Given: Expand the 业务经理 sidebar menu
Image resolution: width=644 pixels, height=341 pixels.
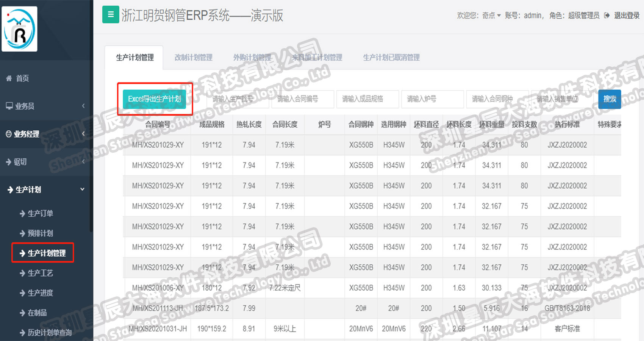Looking at the screenshot, I should coord(45,134).
